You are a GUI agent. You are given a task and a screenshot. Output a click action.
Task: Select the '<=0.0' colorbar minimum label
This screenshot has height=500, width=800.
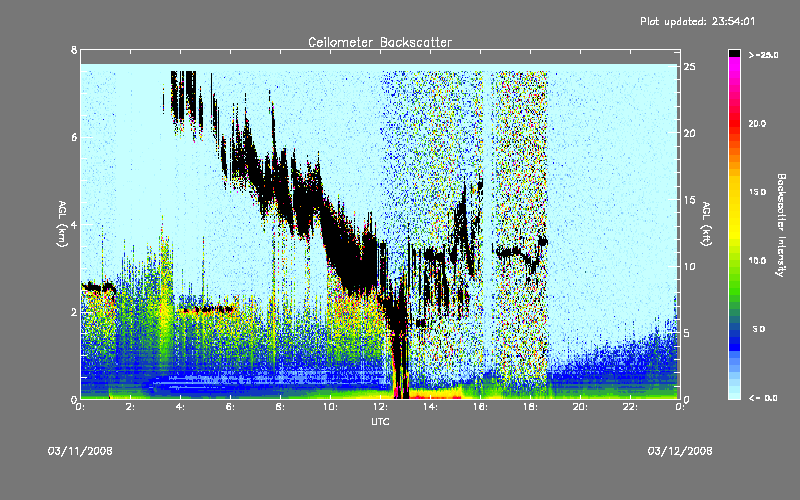[764, 398]
